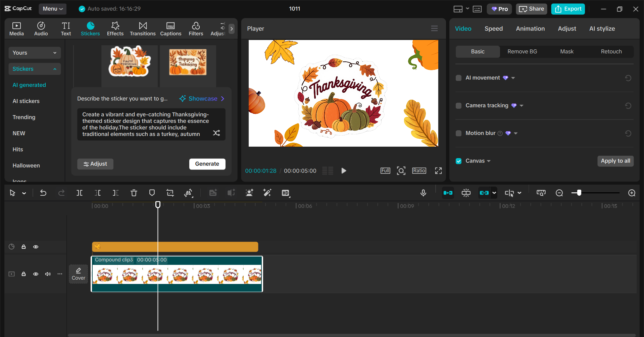Open the Menu in top bar
This screenshot has height=337, width=644.
[x=52, y=9]
